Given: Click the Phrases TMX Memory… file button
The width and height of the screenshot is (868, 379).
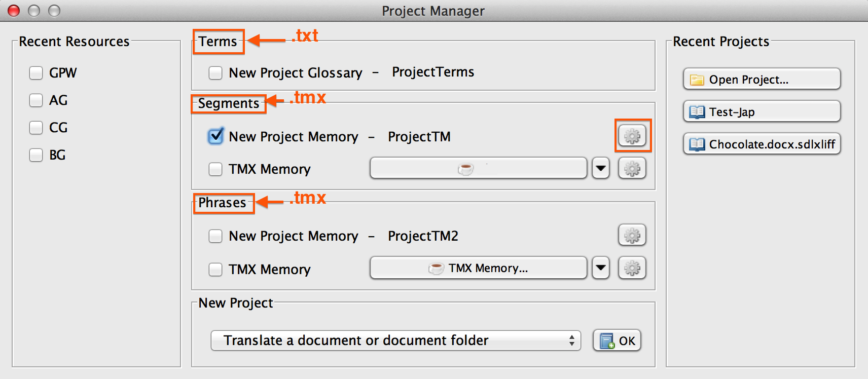Looking at the screenshot, I should [478, 268].
